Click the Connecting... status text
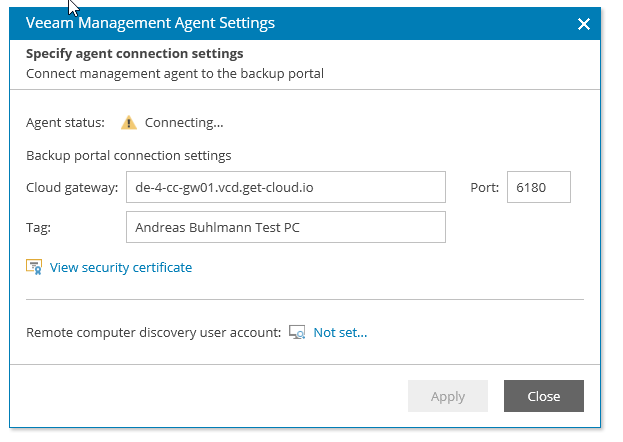The width and height of the screenshot is (623, 442). point(184,123)
